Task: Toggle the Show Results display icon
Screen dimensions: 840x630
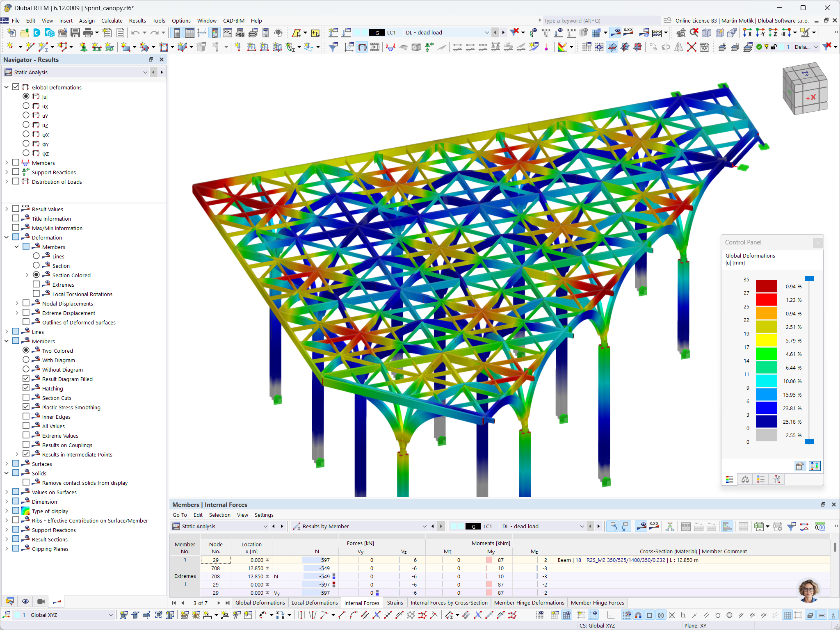Action: (x=616, y=32)
